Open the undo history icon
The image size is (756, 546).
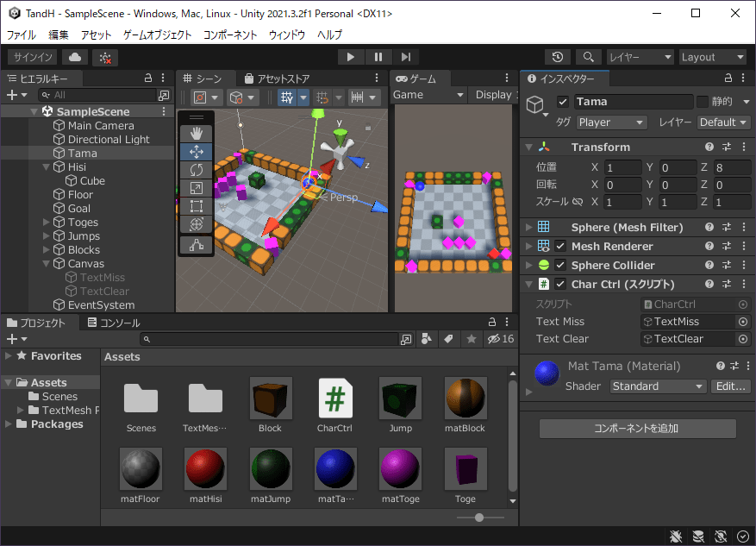(558, 57)
